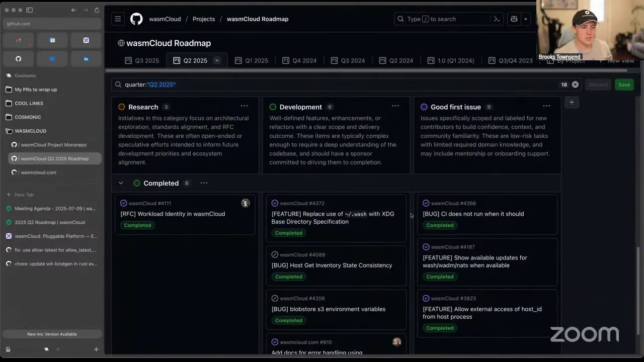Click New Arc Version Available button
Viewport: 644px width, 362px height.
pyautogui.click(x=52, y=334)
